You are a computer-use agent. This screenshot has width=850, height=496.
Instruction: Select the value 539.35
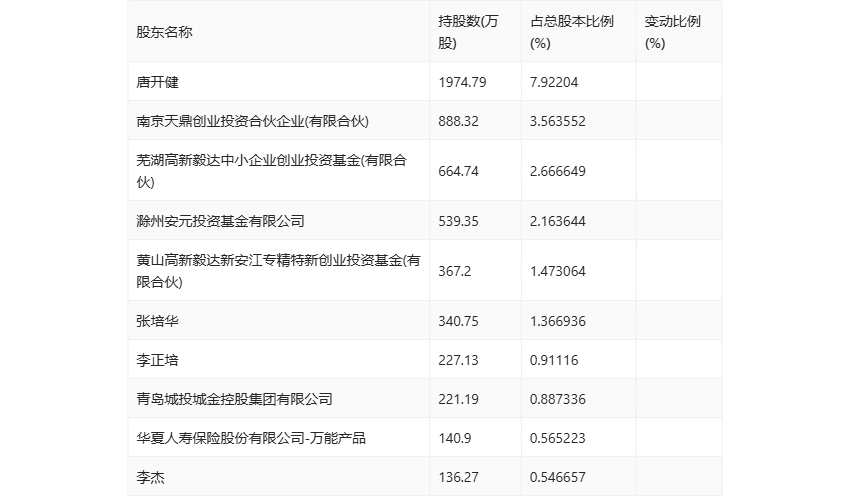pyautogui.click(x=459, y=221)
